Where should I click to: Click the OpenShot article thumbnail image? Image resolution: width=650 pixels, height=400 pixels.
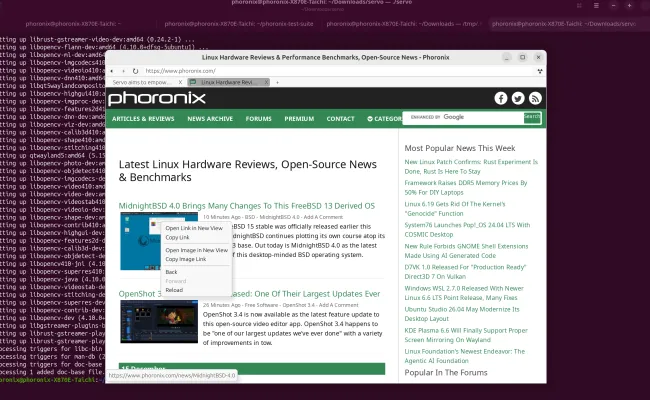[158, 321]
